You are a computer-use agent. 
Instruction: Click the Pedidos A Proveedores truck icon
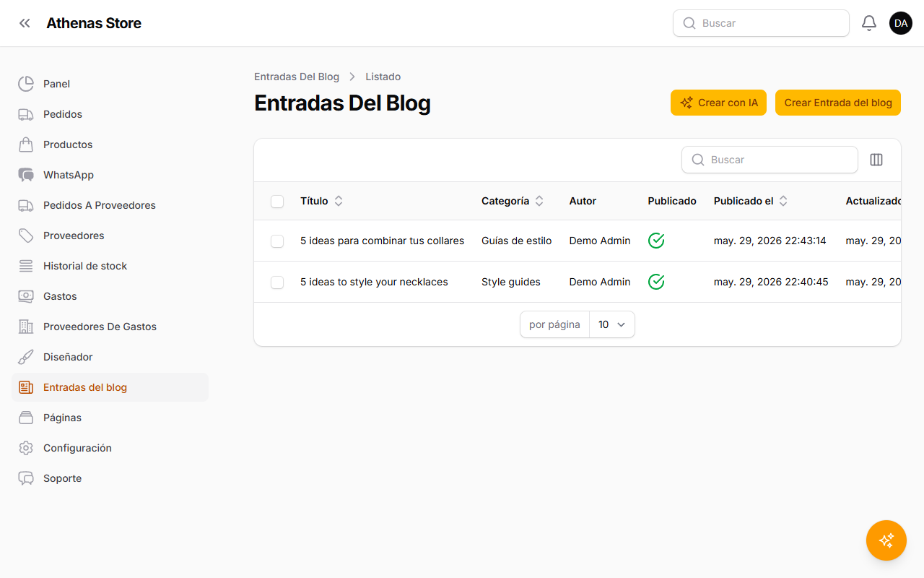[26, 205]
